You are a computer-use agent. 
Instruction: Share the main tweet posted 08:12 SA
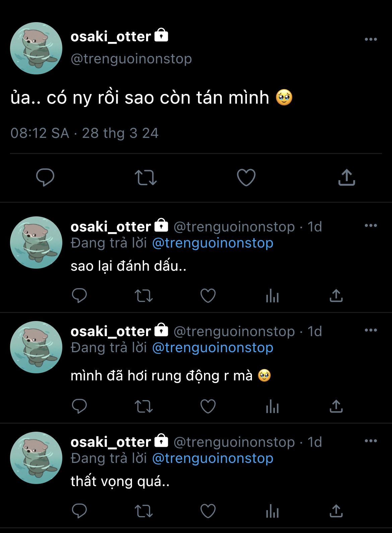pyautogui.click(x=346, y=177)
